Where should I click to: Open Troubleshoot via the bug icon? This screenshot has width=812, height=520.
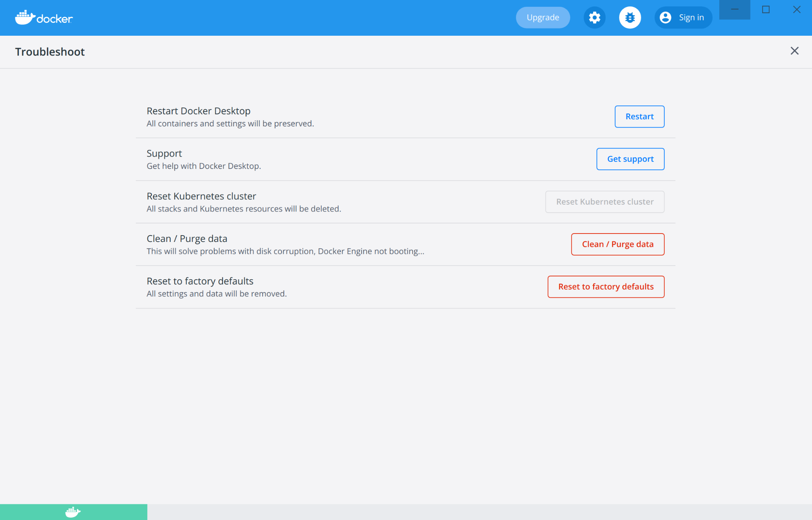pos(630,18)
